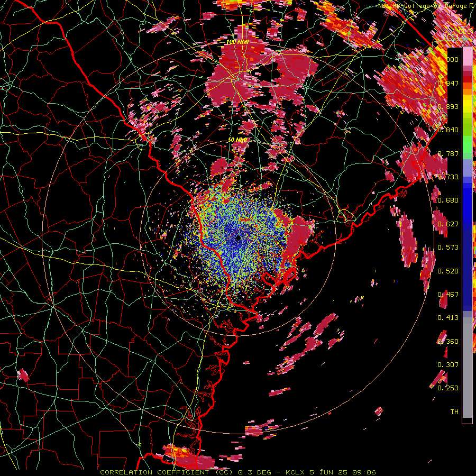Click the 50 NMI range ring label

click(x=237, y=140)
